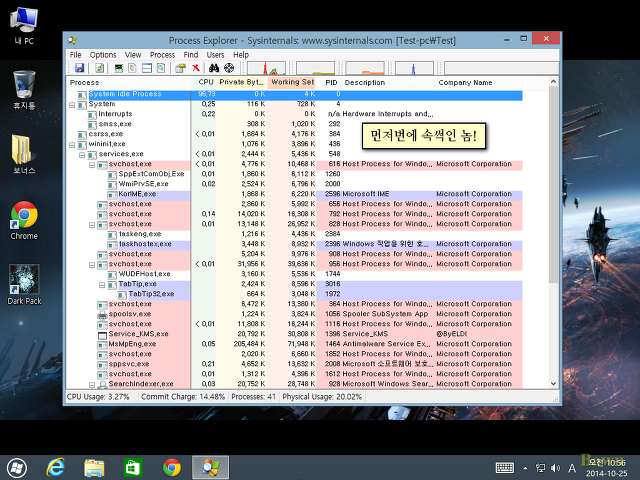Image resolution: width=640 pixels, height=480 pixels.
Task: Click the list scroll down arrow
Action: coord(553,384)
